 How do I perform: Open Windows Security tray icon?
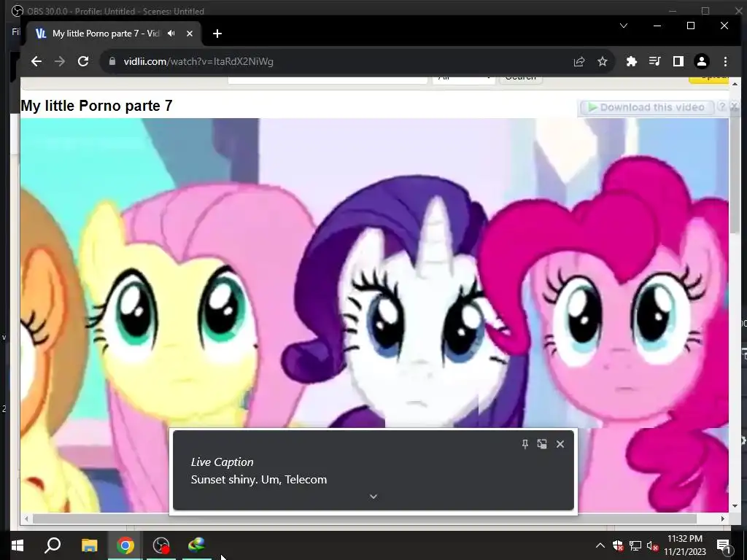[x=618, y=545]
